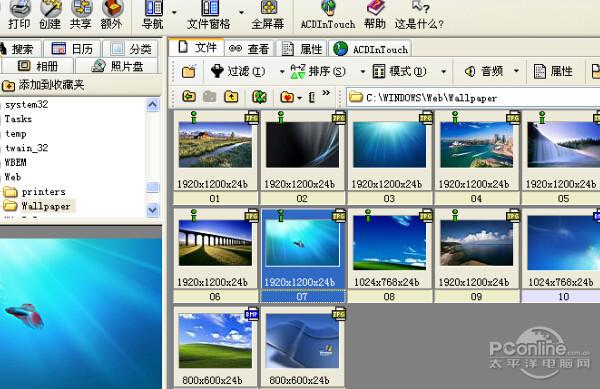Expand the Sort (排序) dropdown arrow
The image size is (600, 389).
[363, 72]
